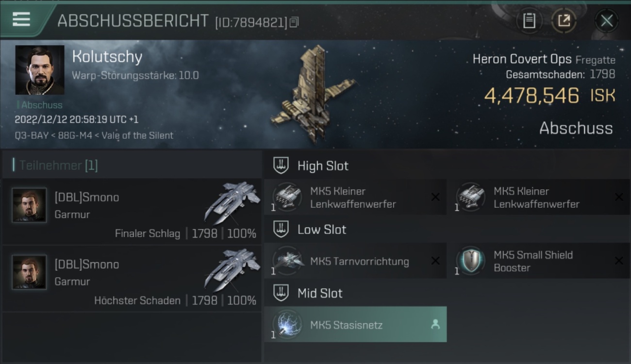Click the share export icon
This screenshot has height=364, width=631.
pyautogui.click(x=564, y=20)
